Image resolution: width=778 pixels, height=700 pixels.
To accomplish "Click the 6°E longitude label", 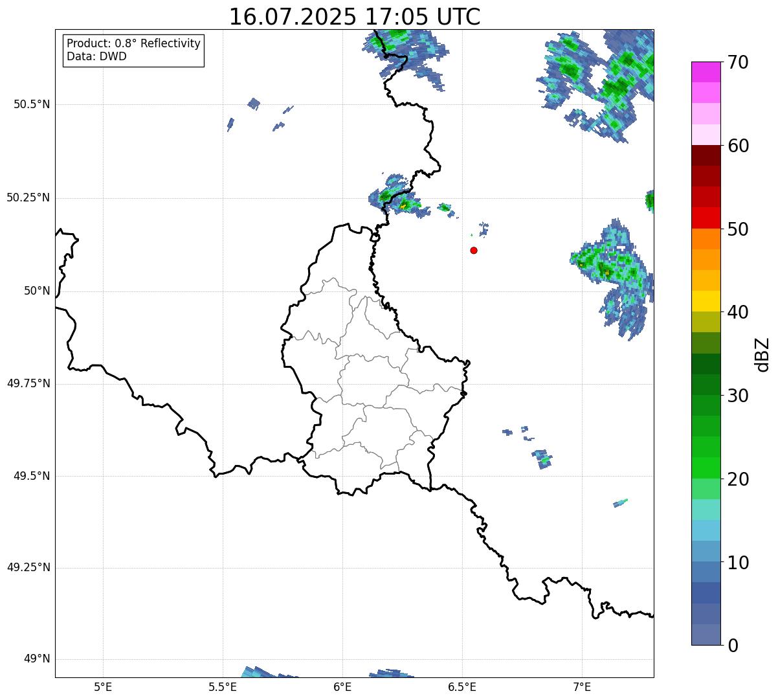I will pyautogui.click(x=342, y=686).
